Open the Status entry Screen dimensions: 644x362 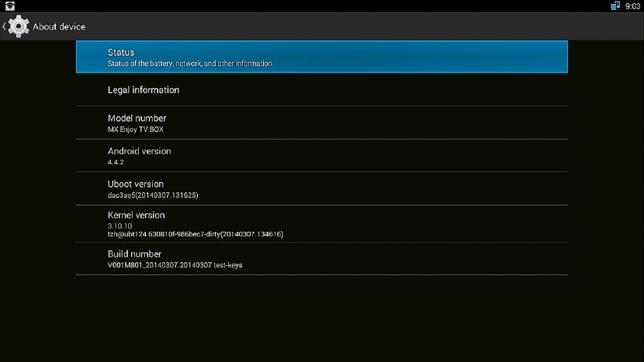[x=321, y=57]
